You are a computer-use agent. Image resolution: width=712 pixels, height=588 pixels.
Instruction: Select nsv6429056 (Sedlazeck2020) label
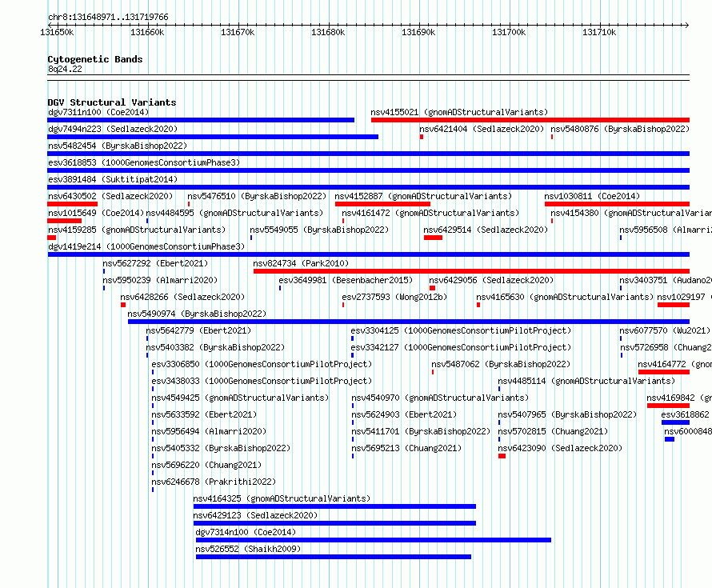[x=491, y=280]
